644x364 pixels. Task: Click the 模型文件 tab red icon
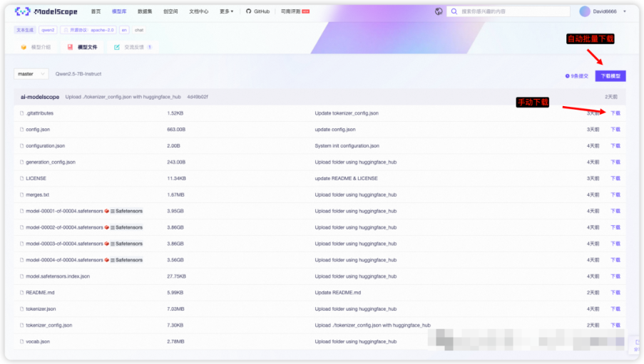click(x=70, y=47)
